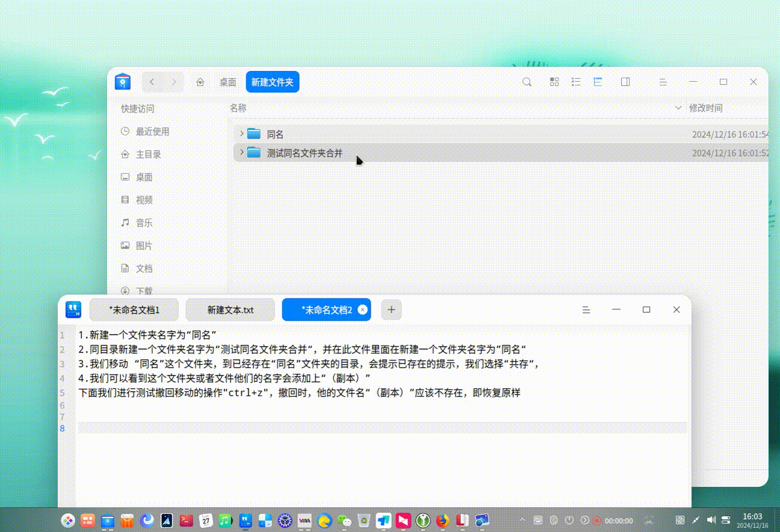Launch Firefox from the dock

(443, 521)
